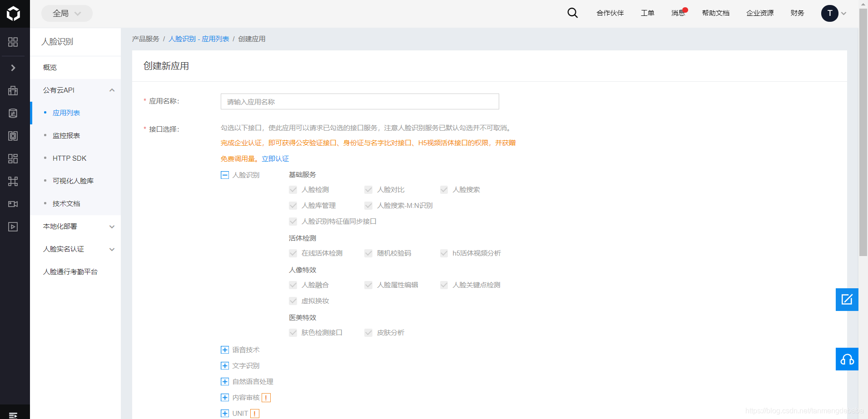
Task: Click the 应用名称 input field
Action: tap(359, 101)
